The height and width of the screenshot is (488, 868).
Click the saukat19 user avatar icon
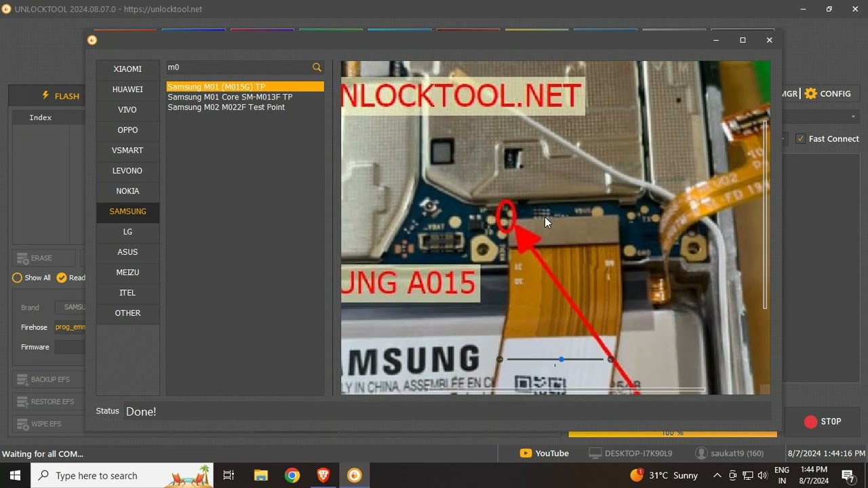pyautogui.click(x=701, y=453)
